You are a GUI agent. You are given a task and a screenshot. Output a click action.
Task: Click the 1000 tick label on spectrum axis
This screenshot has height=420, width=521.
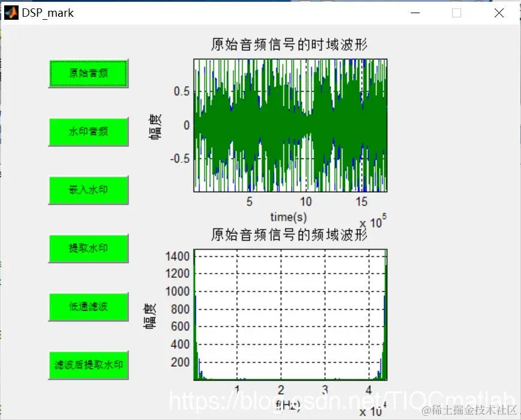pos(177,291)
